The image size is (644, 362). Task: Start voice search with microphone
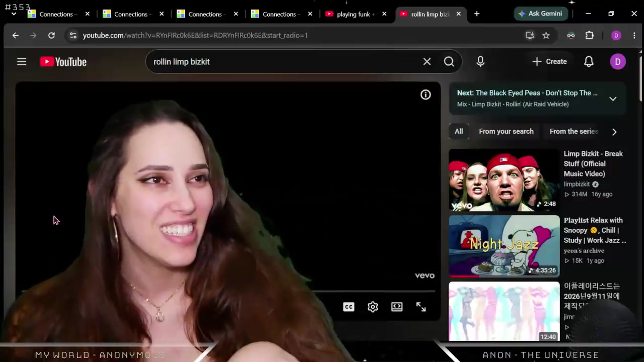point(480,62)
